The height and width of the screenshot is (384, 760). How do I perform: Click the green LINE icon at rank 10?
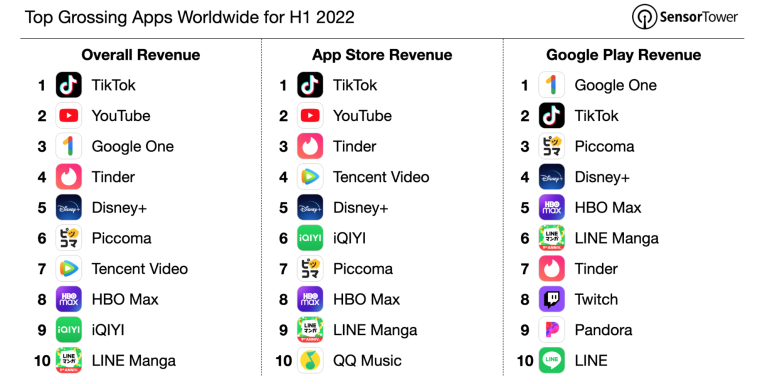point(552,360)
